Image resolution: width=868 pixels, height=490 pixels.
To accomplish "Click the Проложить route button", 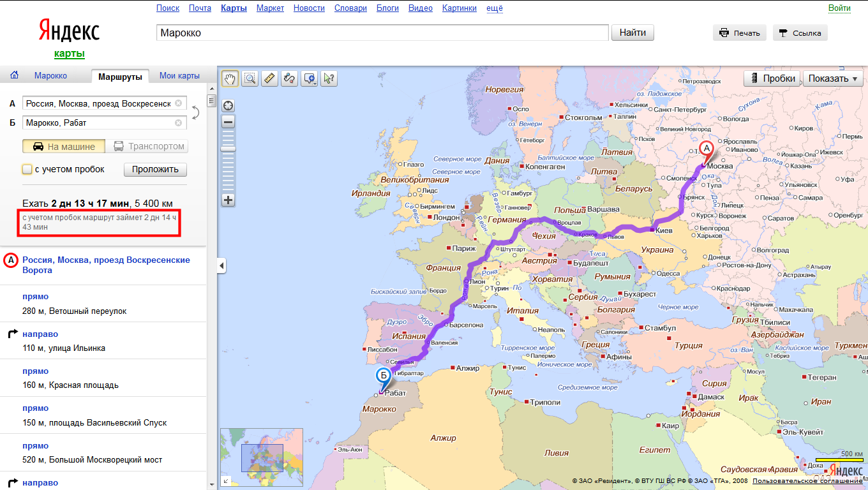I will [156, 170].
